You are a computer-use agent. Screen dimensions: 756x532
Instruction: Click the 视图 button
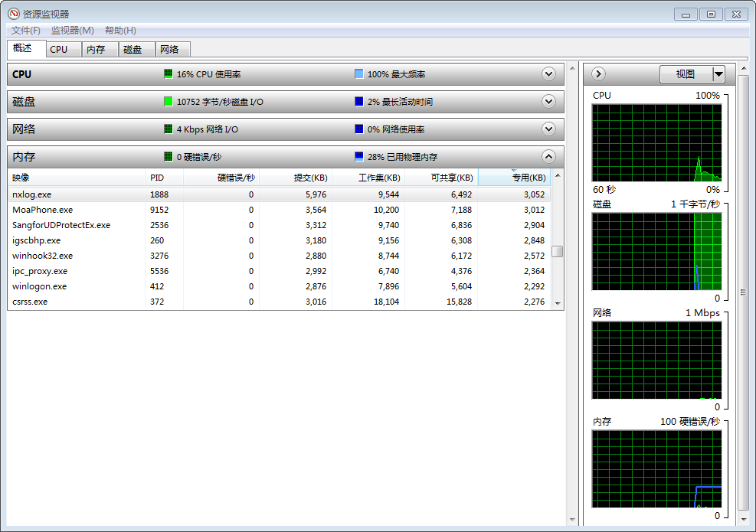coord(686,74)
